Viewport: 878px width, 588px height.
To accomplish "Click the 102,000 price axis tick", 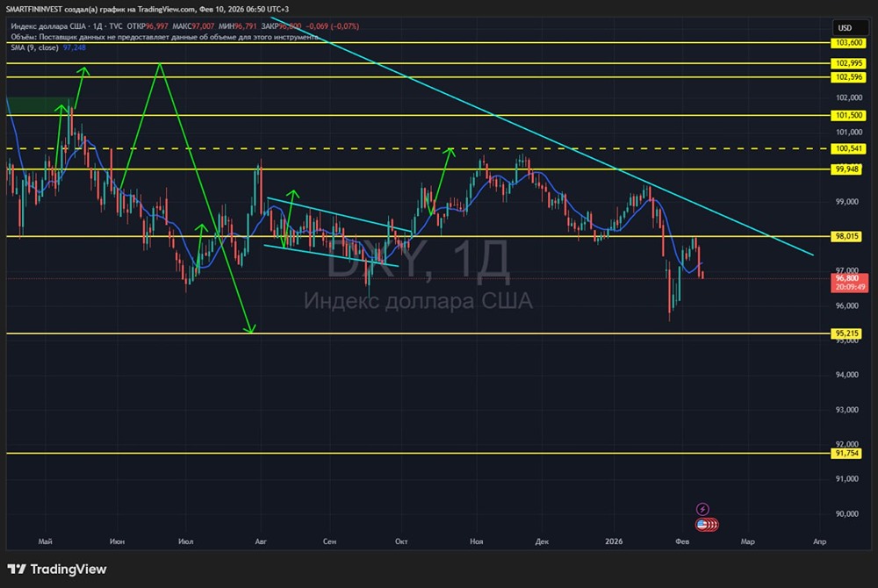I will 849,97.
